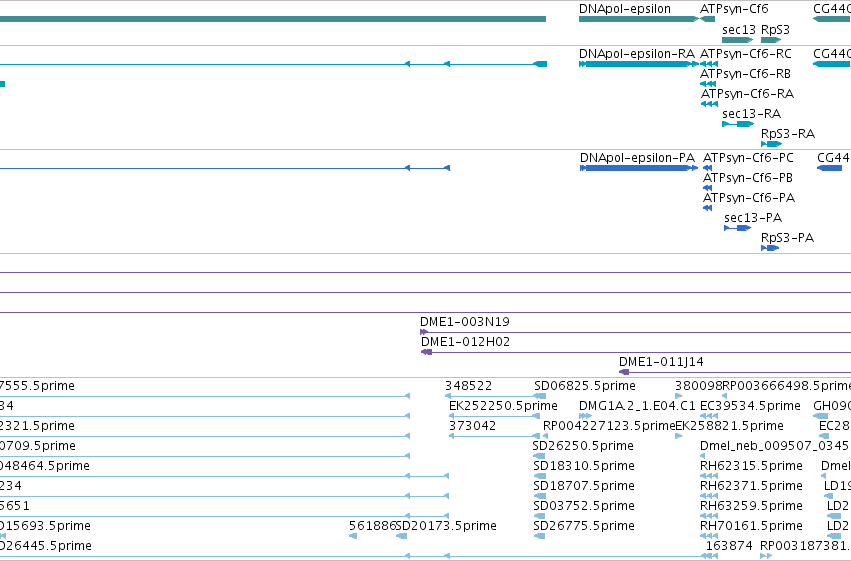Screen dimensions: 851x561
Task: Select EST SD26250.5prime
Action: tap(583, 446)
